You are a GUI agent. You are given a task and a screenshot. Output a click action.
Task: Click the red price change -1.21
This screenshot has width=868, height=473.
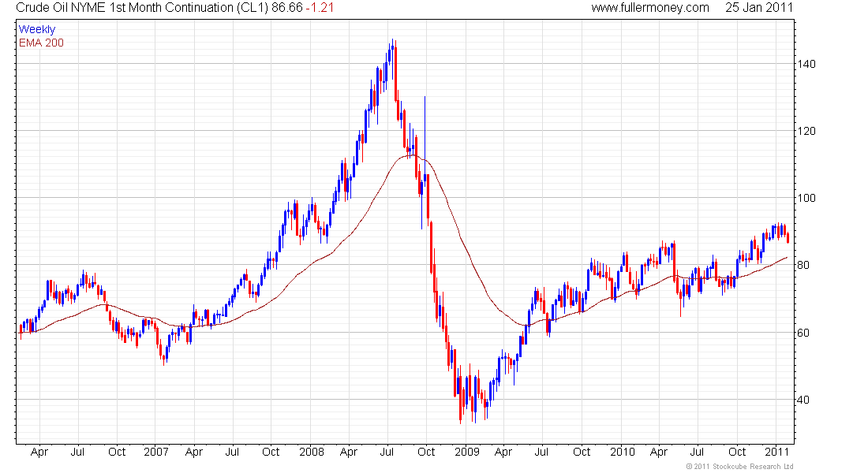tap(320, 8)
